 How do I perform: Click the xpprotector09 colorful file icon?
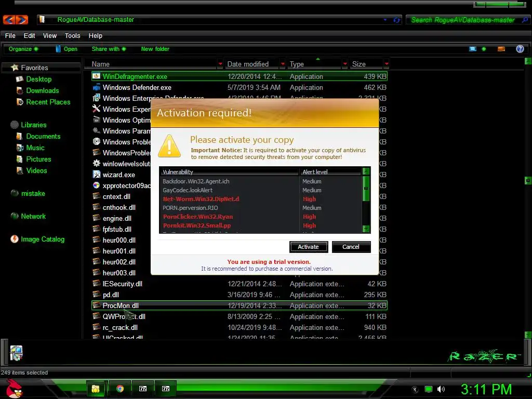tap(96, 185)
